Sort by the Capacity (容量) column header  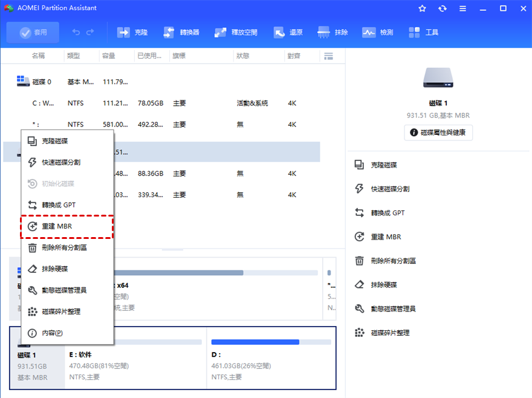pos(109,56)
